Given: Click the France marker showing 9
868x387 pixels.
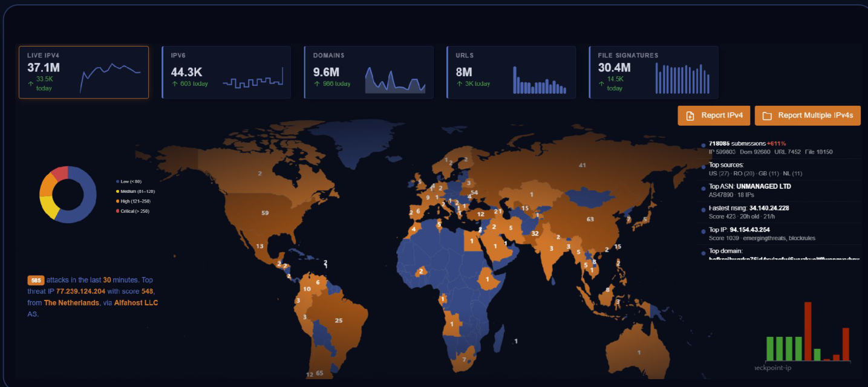Looking at the screenshot, I should pos(428,197).
